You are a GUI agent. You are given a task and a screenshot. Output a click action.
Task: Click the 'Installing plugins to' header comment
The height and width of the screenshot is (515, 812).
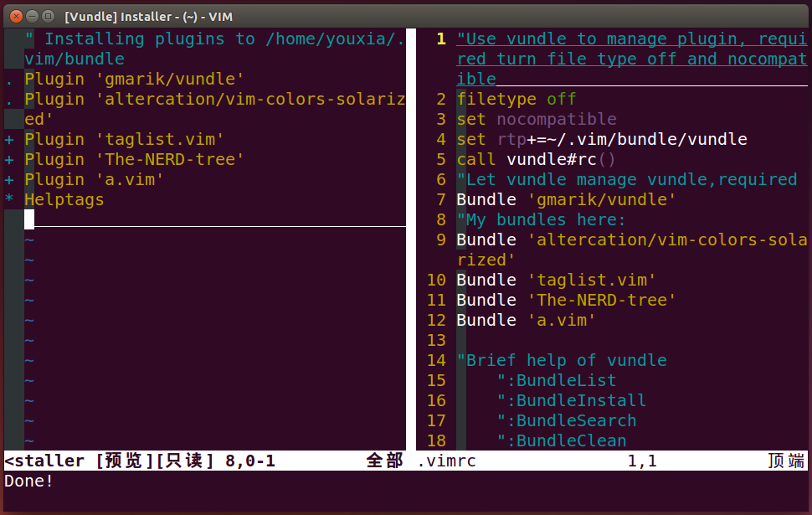coord(215,49)
